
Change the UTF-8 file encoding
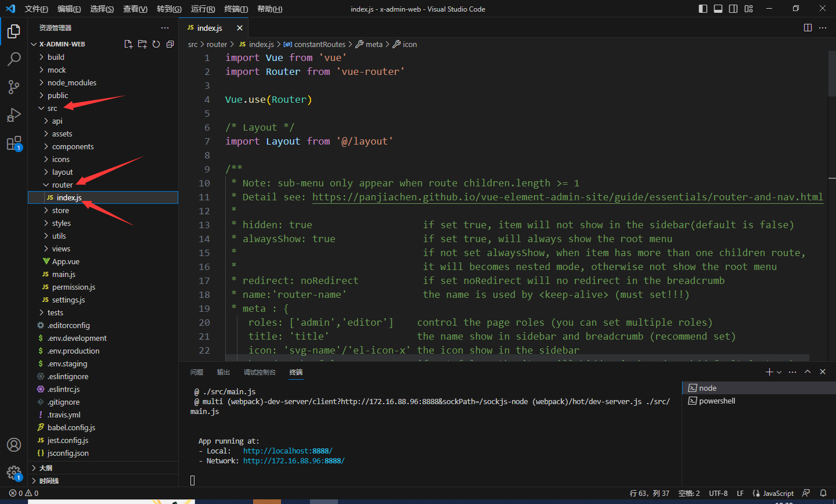coord(718,493)
